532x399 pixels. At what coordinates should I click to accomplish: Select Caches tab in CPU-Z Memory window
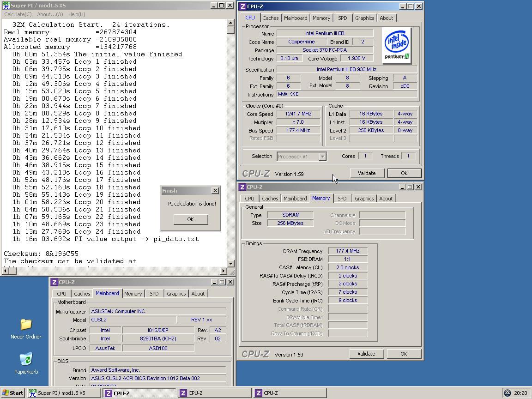click(x=270, y=199)
